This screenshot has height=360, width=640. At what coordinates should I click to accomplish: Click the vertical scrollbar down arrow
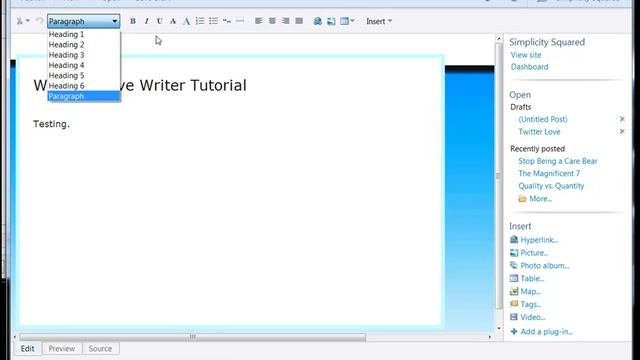(x=499, y=329)
